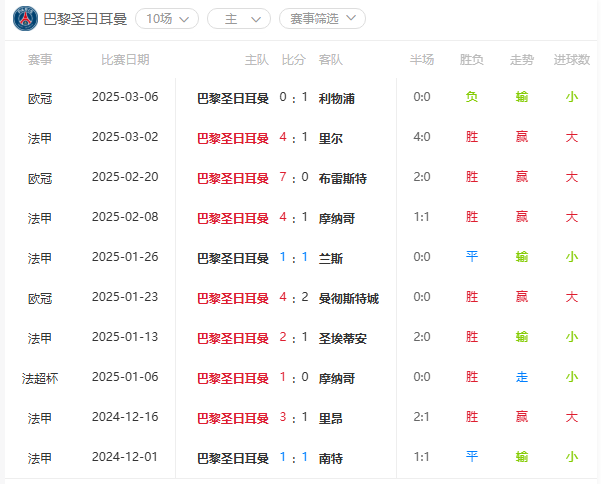Screen dimensions: 601x484
Task: Click the away team 里尔
Action: tap(330, 138)
